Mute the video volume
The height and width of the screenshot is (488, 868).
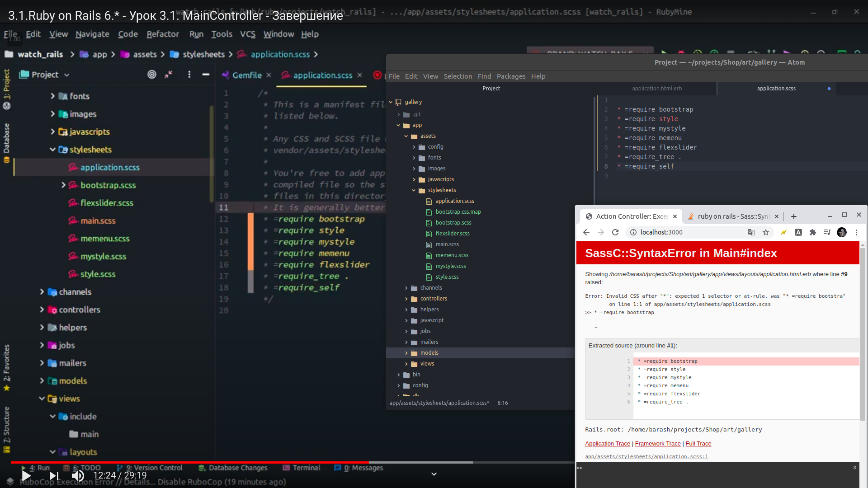(78, 475)
